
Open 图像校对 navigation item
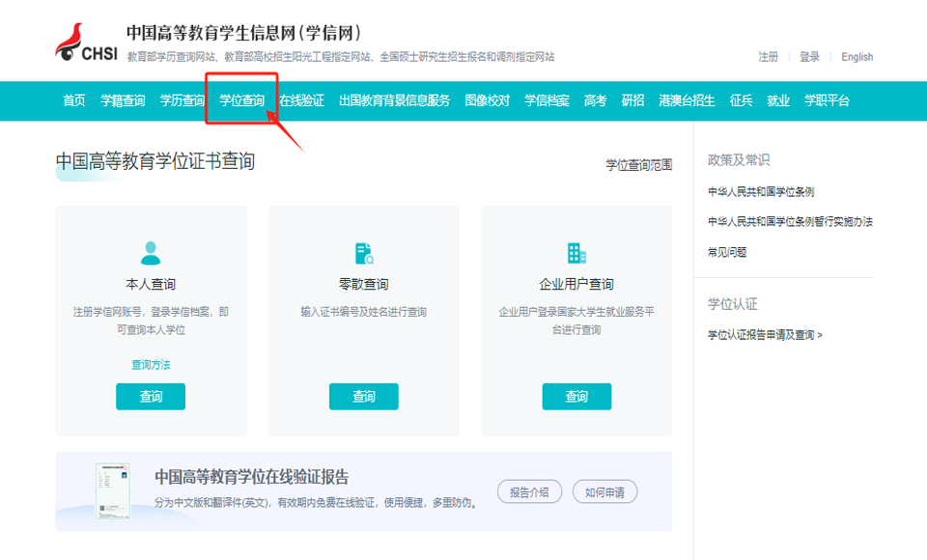click(487, 100)
